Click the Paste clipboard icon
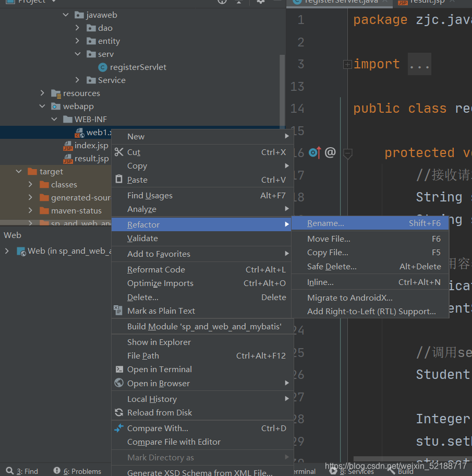This screenshot has height=476, width=472. click(x=119, y=180)
